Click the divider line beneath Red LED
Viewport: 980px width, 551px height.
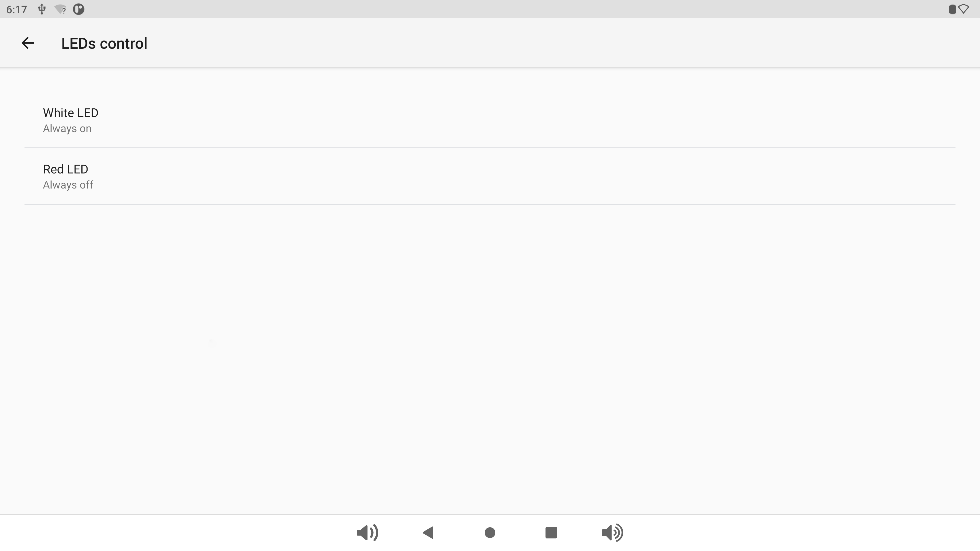point(490,204)
